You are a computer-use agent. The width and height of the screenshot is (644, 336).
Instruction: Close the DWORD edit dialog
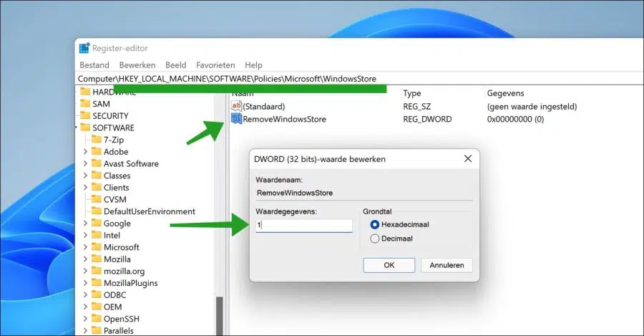pos(468,159)
